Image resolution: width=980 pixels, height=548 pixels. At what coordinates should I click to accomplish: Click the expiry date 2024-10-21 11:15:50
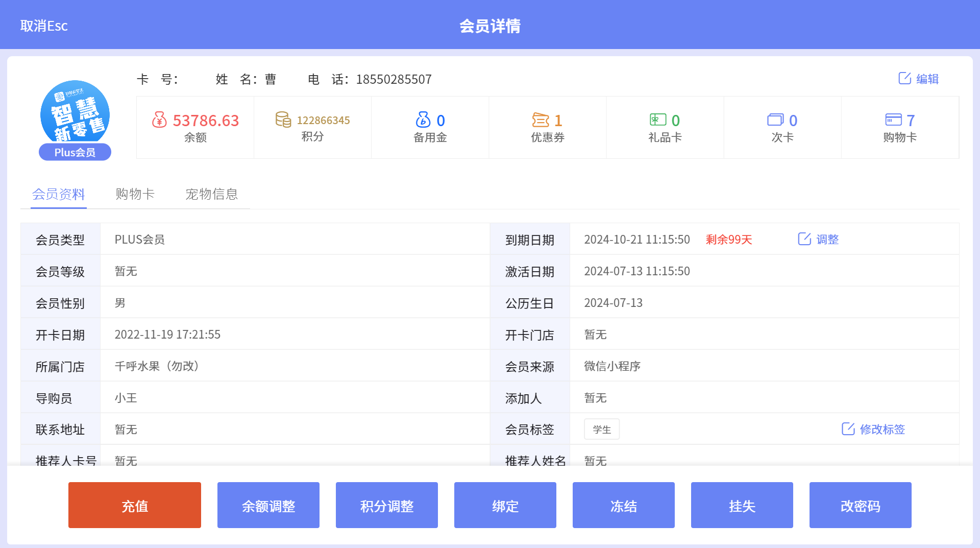637,240
